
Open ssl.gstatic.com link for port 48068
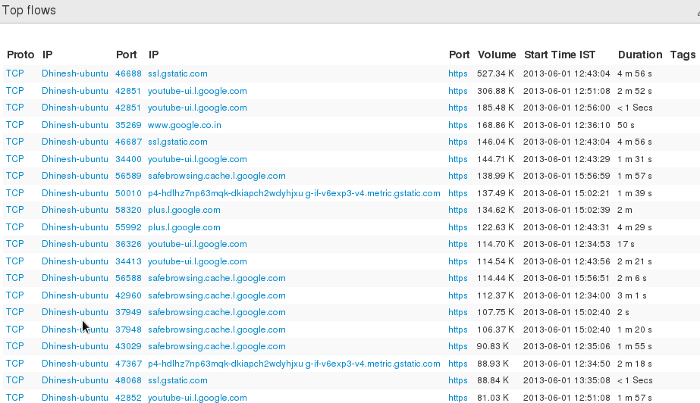(x=178, y=381)
